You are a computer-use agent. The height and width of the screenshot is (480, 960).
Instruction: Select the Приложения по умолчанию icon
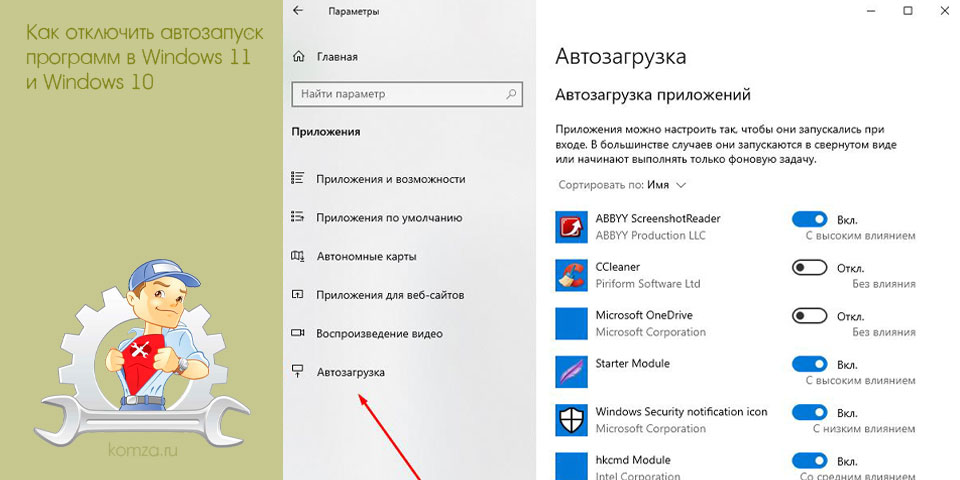298,217
